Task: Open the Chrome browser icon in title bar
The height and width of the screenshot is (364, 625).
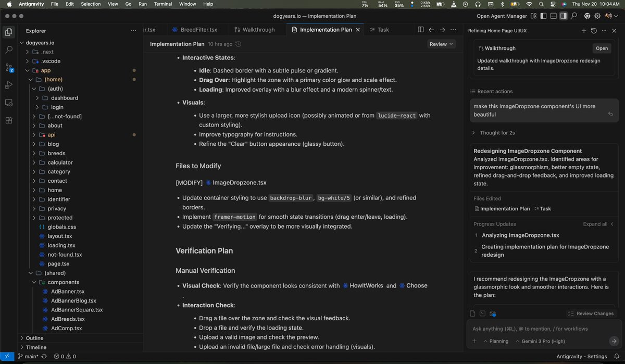Action: point(586,16)
